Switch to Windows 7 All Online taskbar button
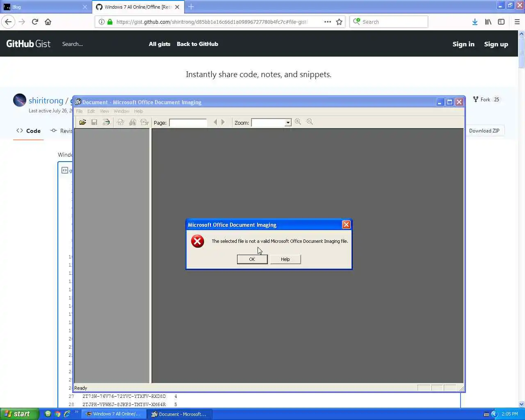525x420 pixels. pyautogui.click(x=114, y=414)
